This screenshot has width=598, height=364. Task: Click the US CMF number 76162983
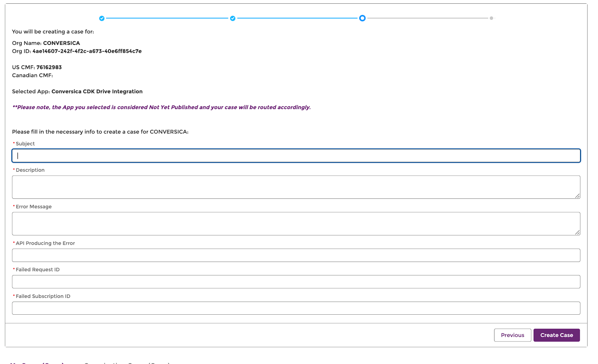coord(49,67)
